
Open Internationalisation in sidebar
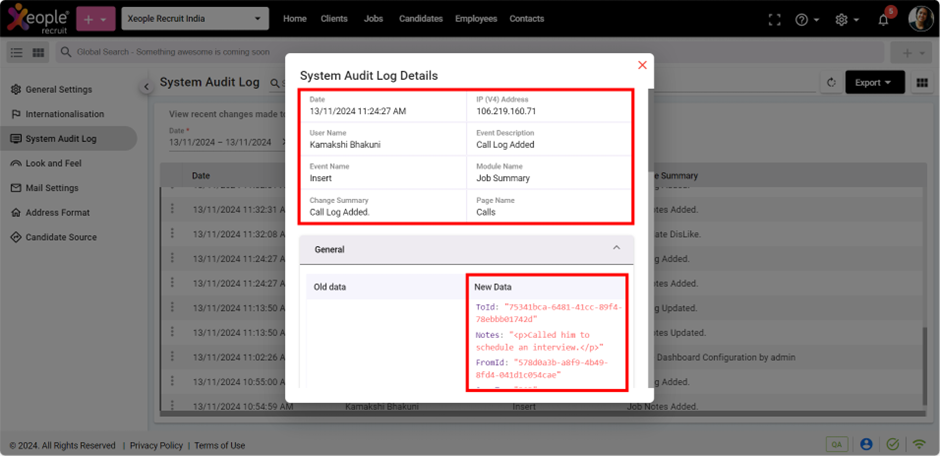coord(65,114)
